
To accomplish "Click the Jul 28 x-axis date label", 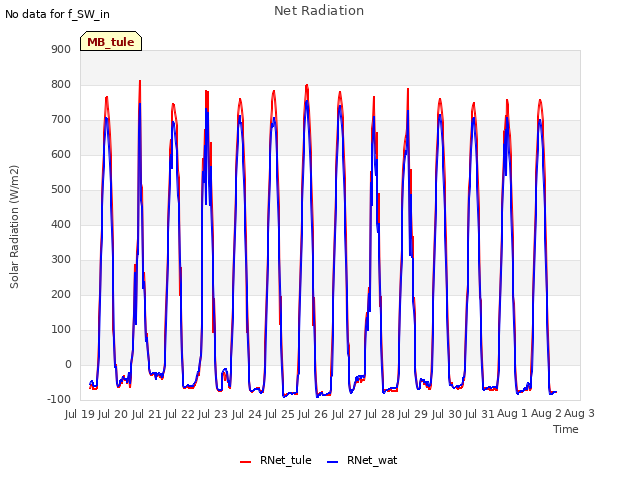I will pos(380,414).
